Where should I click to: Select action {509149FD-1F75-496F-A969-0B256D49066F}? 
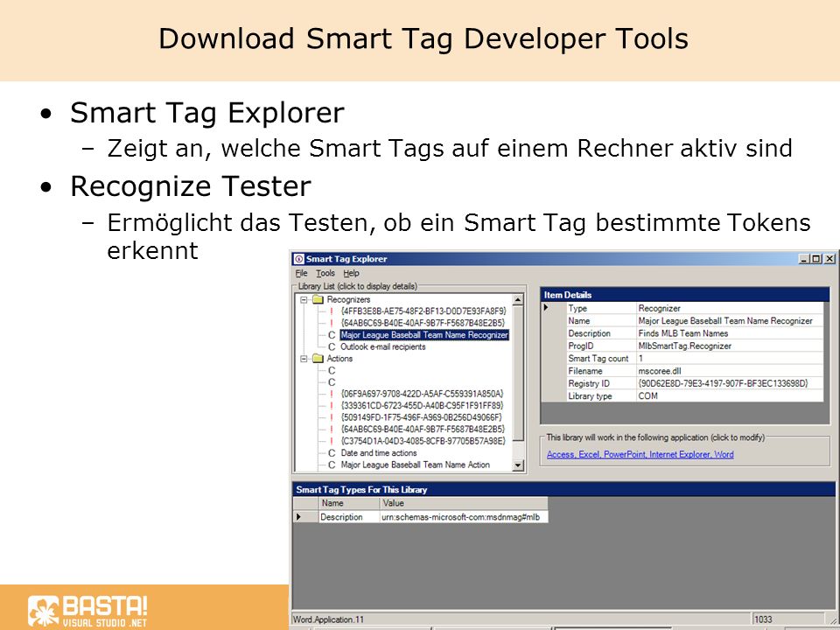click(421, 417)
